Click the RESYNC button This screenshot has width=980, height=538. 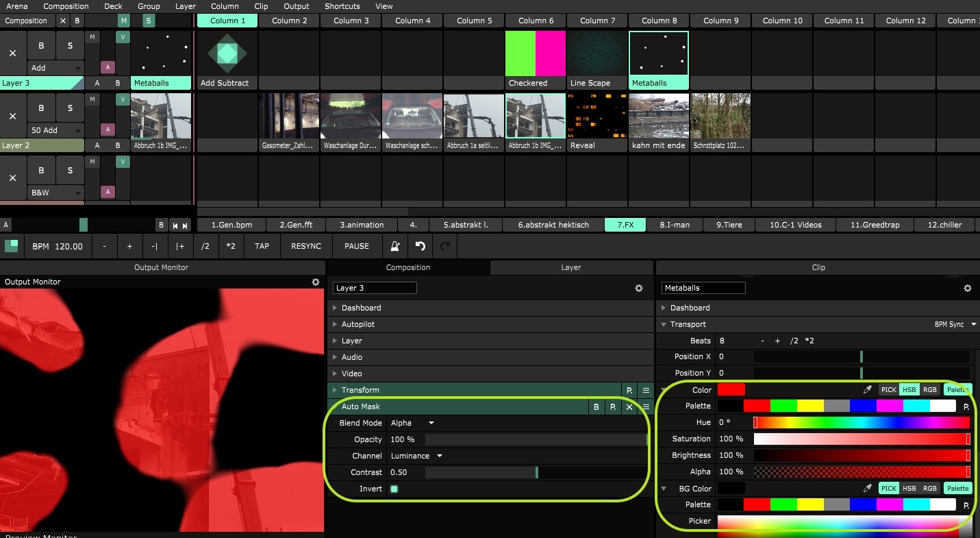click(305, 246)
